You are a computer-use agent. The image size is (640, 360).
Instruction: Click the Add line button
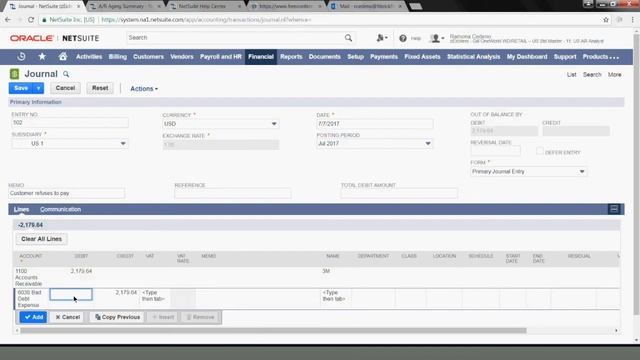[33, 317]
